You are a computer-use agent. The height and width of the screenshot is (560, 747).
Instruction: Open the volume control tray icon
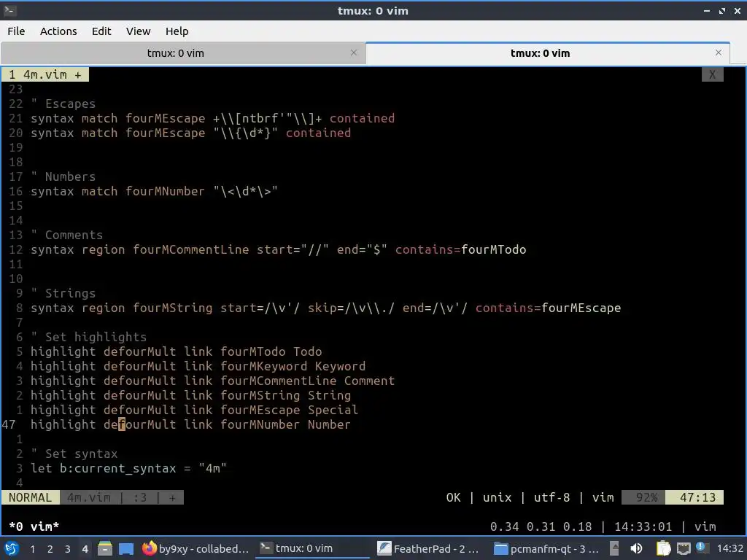[636, 548]
